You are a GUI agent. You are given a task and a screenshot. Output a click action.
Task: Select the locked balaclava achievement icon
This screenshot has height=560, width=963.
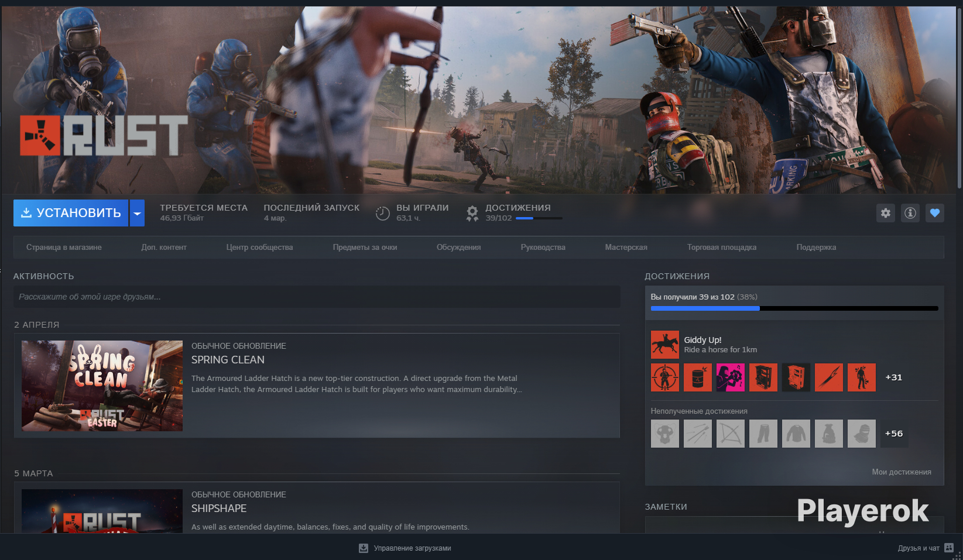tap(861, 434)
